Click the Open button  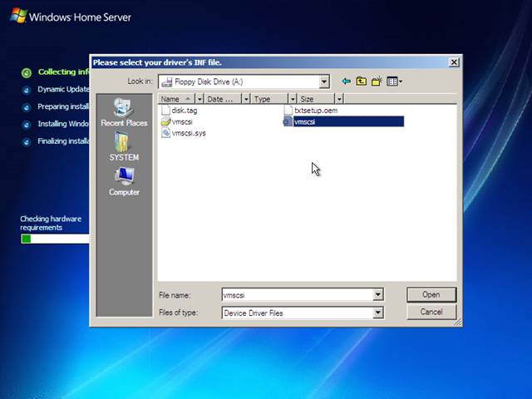tap(431, 295)
